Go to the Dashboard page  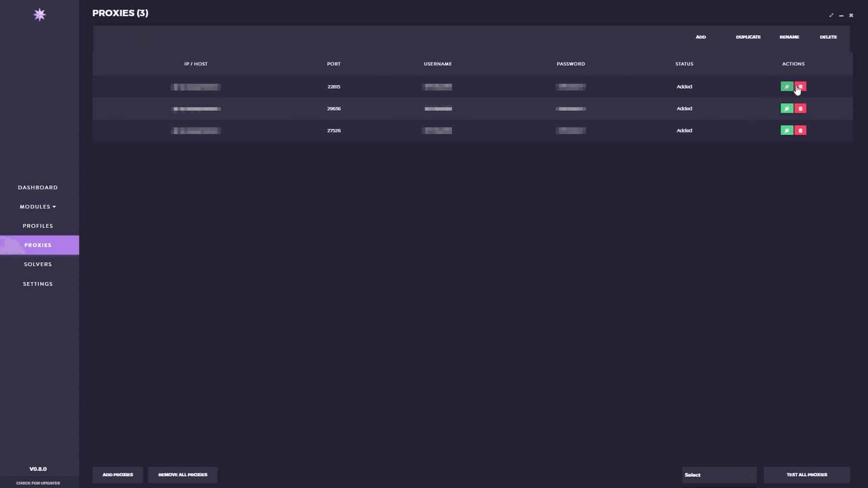coord(38,187)
